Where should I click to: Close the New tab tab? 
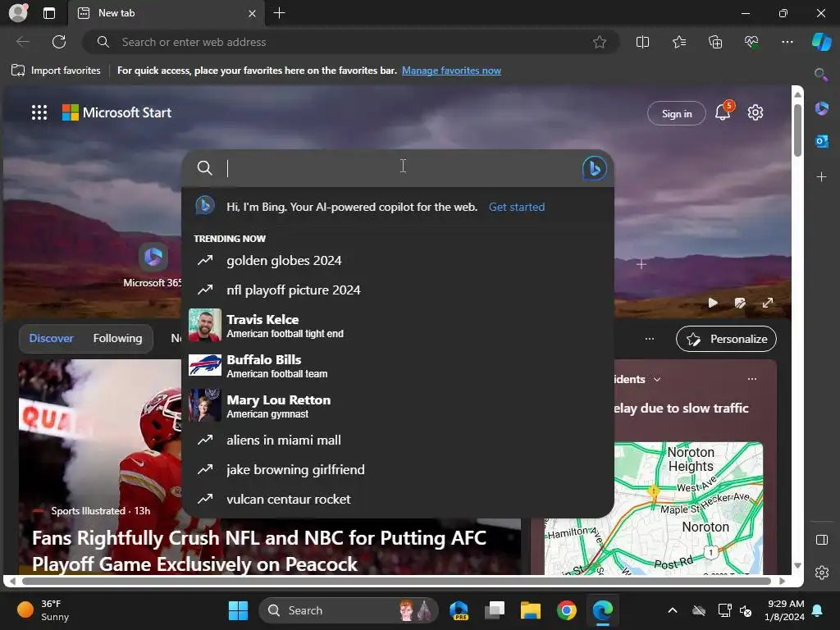point(252,13)
